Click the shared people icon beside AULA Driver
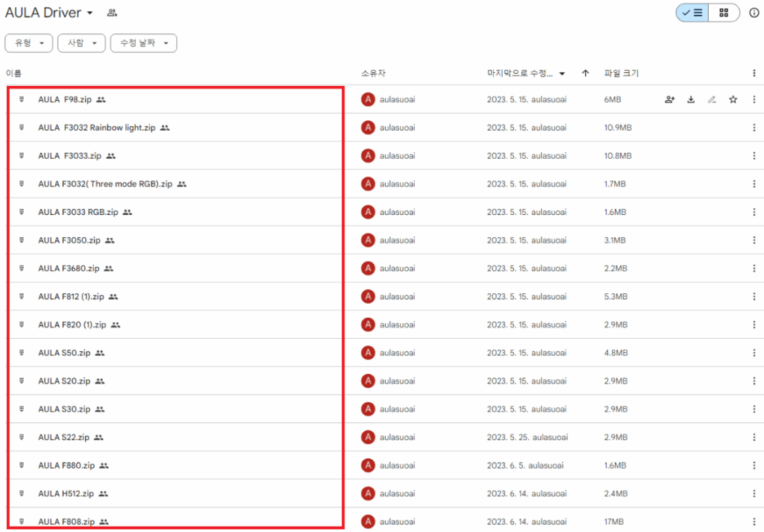Screen dimensions: 764x532 112,13
